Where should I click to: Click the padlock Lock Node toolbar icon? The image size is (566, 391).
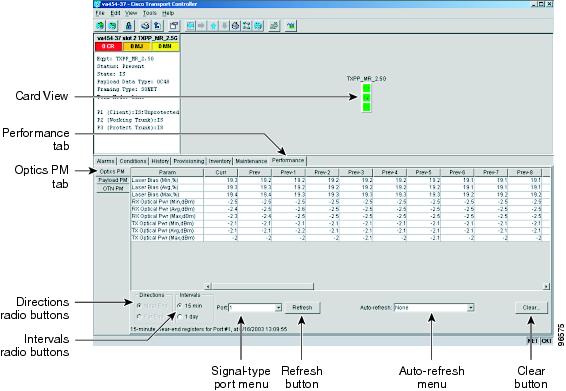pos(128,26)
